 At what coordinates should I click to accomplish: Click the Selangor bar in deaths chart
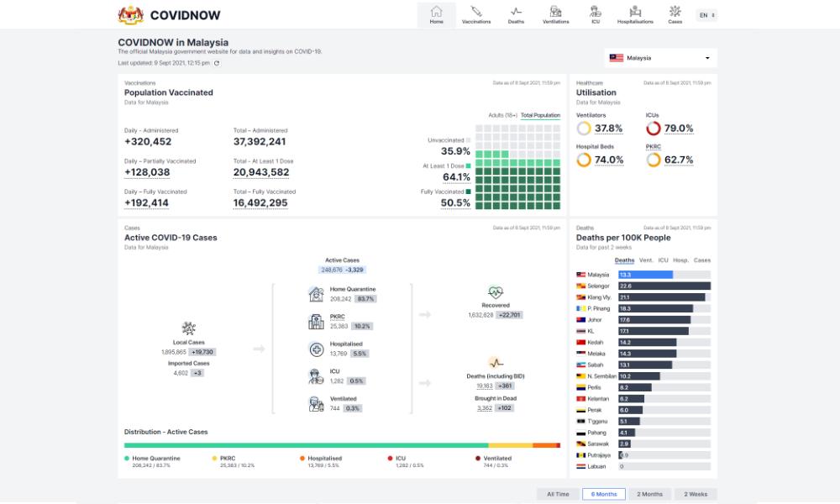click(x=664, y=286)
